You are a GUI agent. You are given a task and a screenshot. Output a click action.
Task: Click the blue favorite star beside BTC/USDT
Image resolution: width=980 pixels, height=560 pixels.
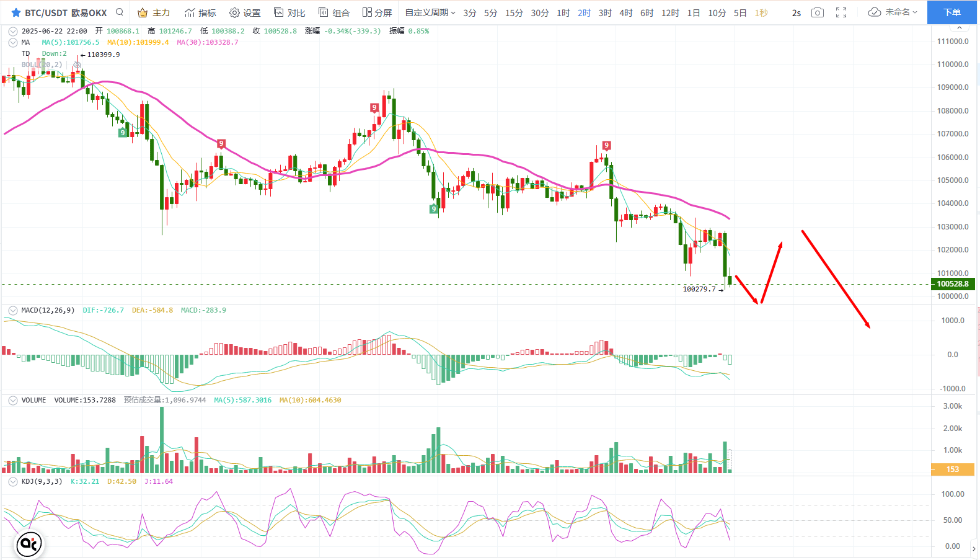coord(16,12)
